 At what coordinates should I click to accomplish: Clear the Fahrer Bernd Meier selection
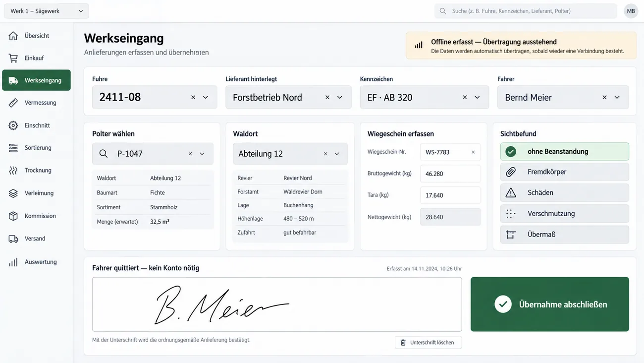click(604, 97)
